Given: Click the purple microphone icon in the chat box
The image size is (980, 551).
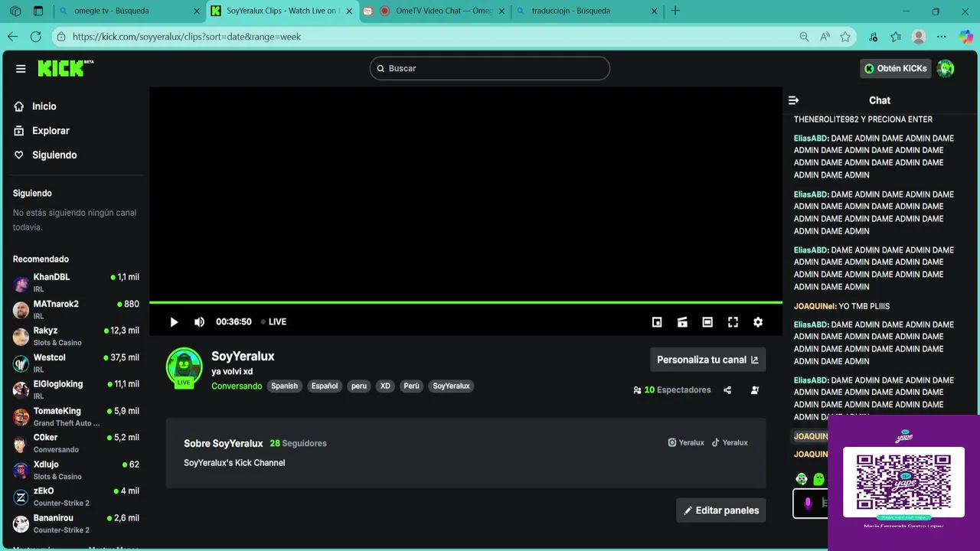Looking at the screenshot, I should click(807, 503).
